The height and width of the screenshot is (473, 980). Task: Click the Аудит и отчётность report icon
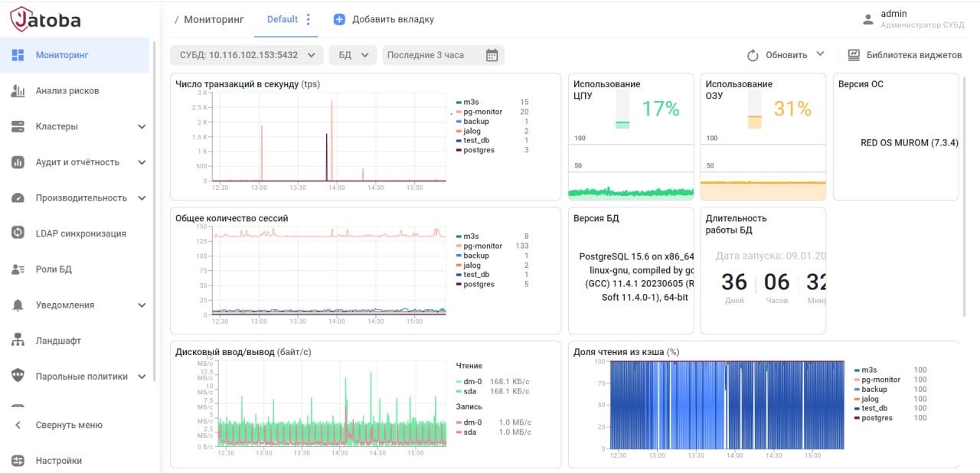18,162
